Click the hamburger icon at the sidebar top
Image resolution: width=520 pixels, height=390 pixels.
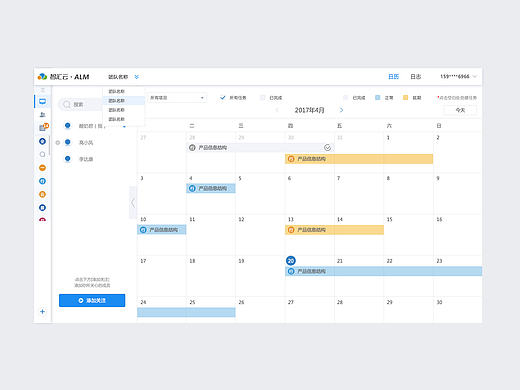point(42,90)
